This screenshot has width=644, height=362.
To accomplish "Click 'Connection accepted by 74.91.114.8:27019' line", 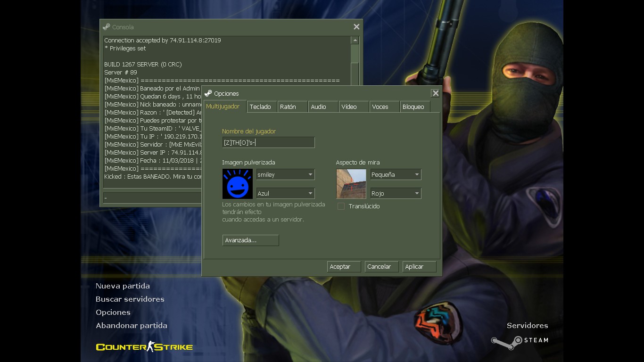I will pyautogui.click(x=163, y=41).
